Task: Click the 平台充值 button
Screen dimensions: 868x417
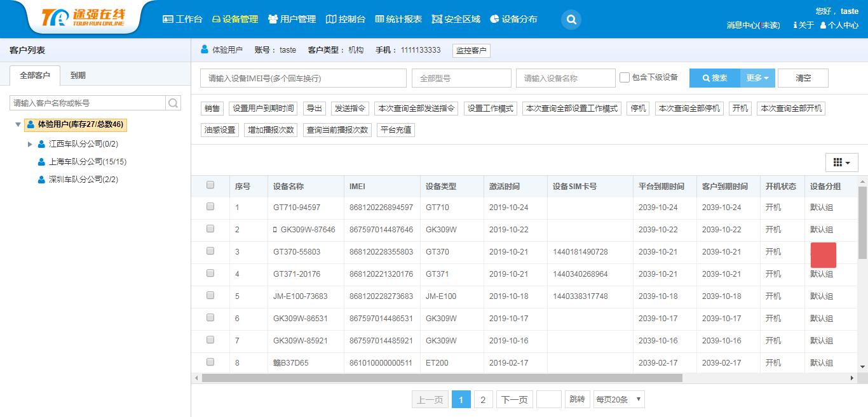Action: point(396,130)
